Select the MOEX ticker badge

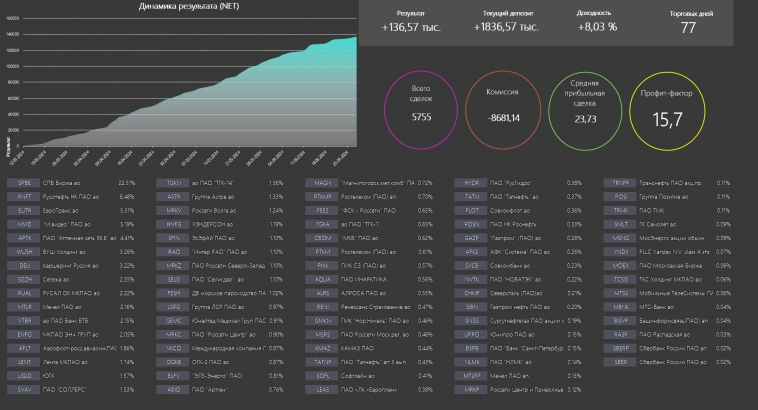click(620, 266)
